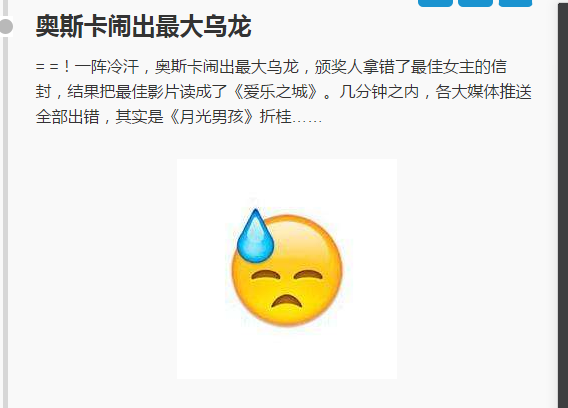
Task: Click the middle blue button at top
Action: point(475,3)
